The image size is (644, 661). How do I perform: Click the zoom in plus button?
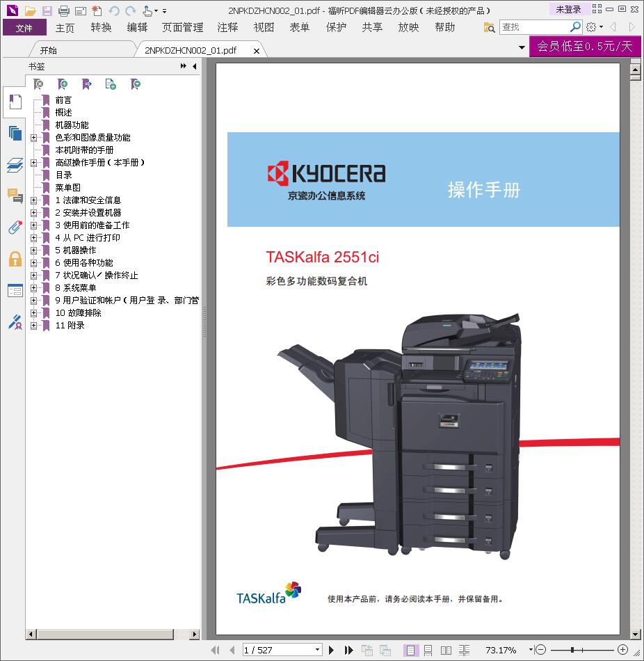point(622,650)
